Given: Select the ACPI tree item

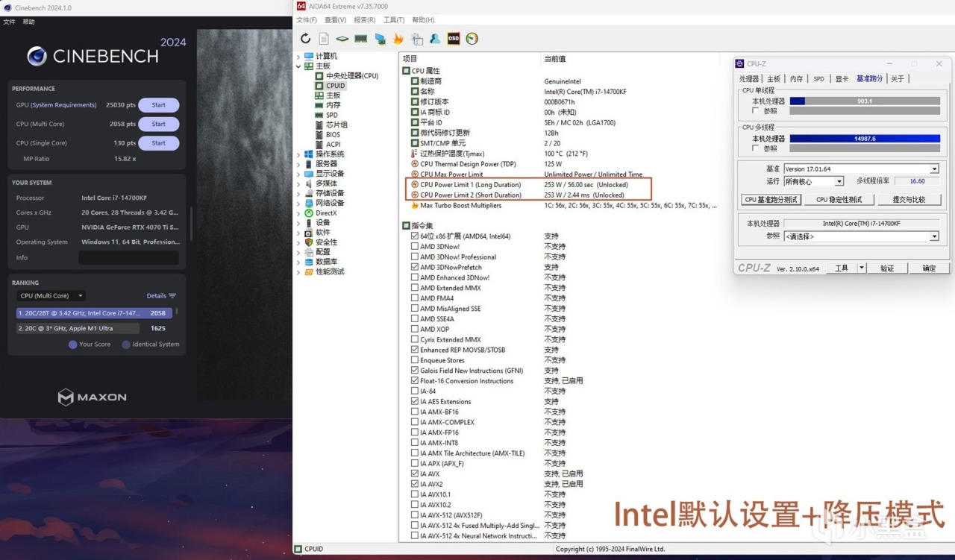Looking at the screenshot, I should tap(334, 145).
